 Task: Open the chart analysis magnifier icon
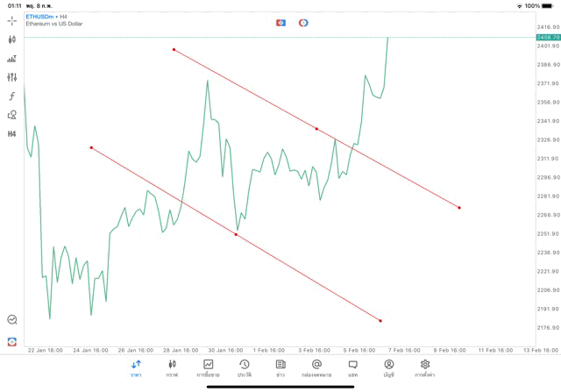[x=12, y=320]
